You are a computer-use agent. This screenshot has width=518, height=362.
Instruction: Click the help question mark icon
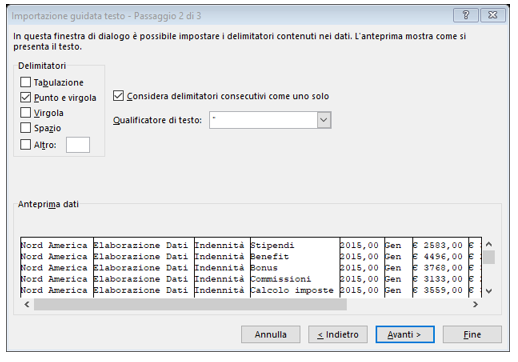(466, 15)
